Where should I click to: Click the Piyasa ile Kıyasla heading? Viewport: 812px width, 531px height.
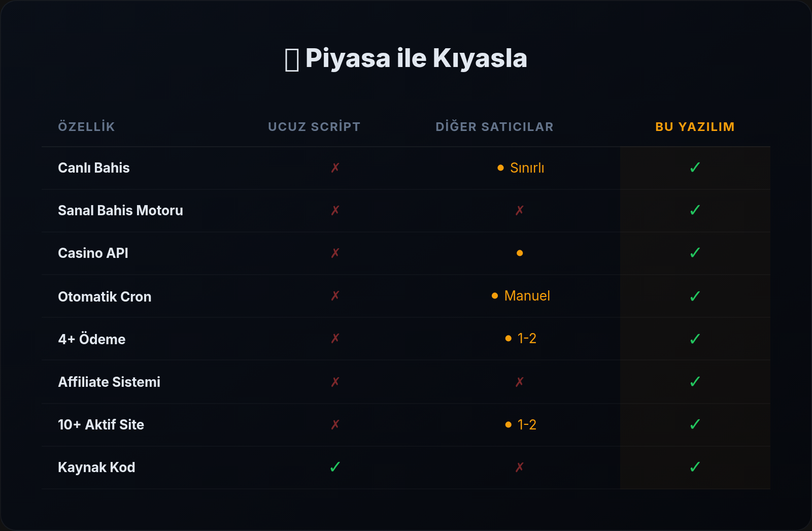point(416,58)
